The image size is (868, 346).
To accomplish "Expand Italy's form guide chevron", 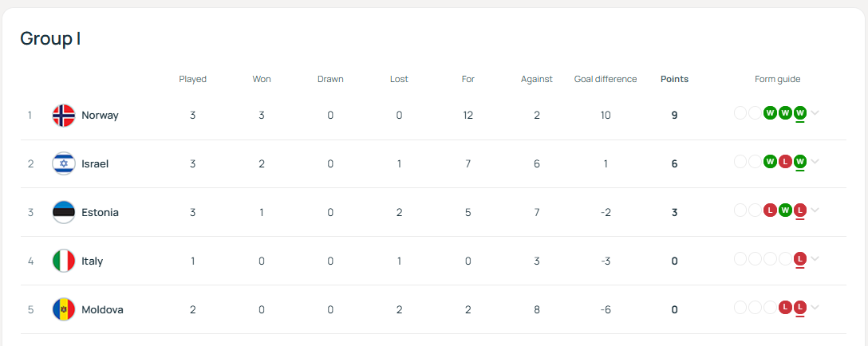I will [x=815, y=258].
